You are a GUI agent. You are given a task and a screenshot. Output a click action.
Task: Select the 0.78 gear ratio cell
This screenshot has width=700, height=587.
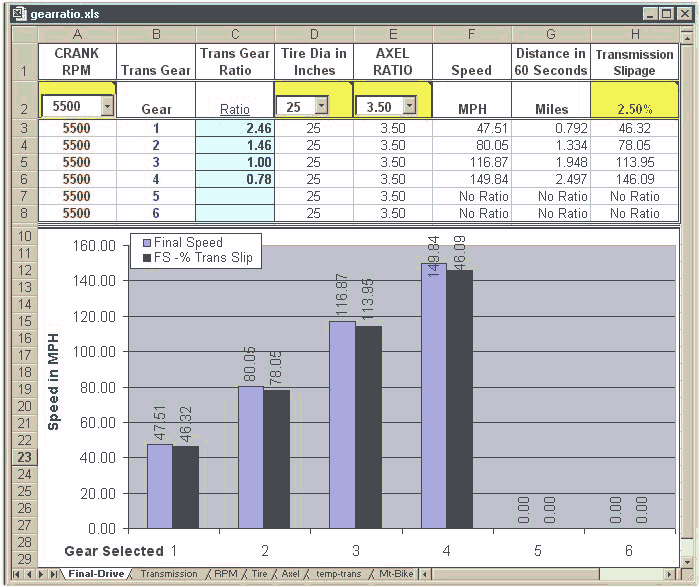[x=235, y=179]
